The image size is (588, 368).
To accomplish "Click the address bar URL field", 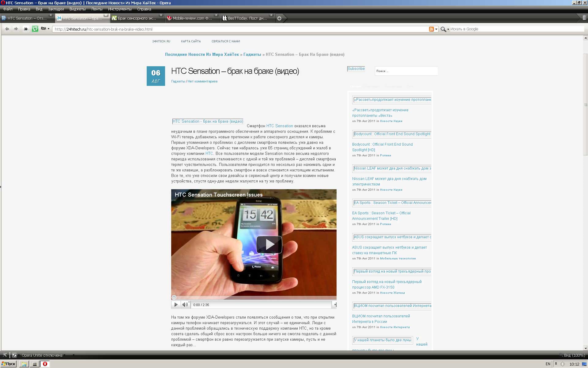I will click(241, 29).
